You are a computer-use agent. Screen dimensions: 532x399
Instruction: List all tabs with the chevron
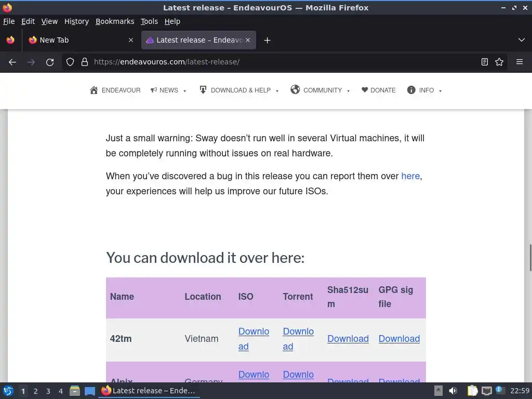pos(522,40)
